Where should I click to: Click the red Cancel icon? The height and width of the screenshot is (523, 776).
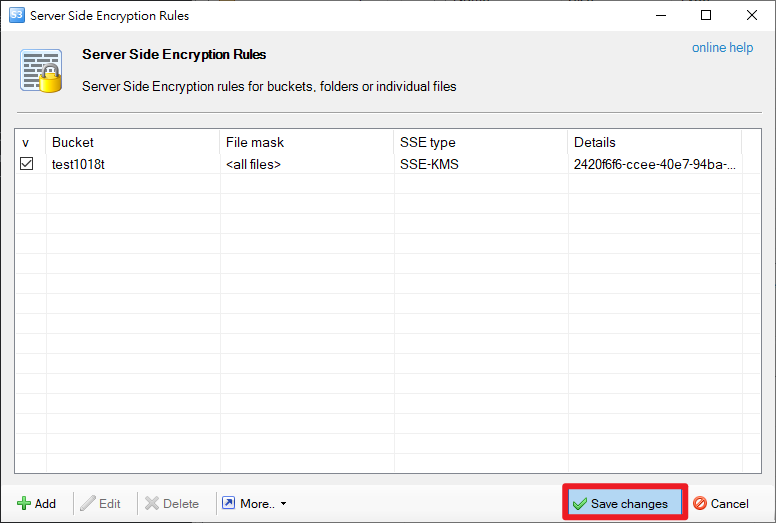pyautogui.click(x=700, y=504)
